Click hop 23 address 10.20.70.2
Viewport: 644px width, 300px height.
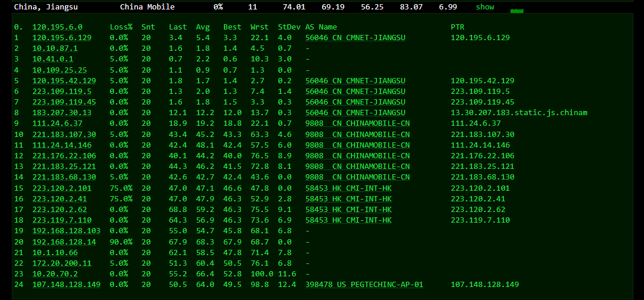(x=55, y=274)
